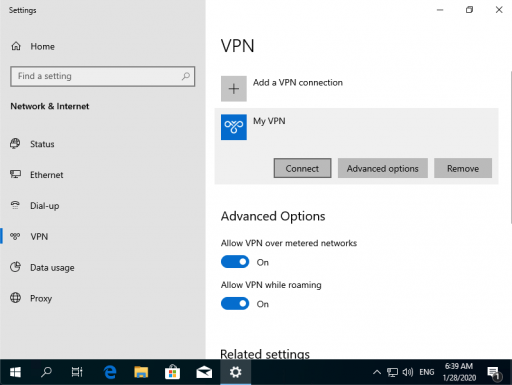Go to the Status settings page

tap(42, 144)
